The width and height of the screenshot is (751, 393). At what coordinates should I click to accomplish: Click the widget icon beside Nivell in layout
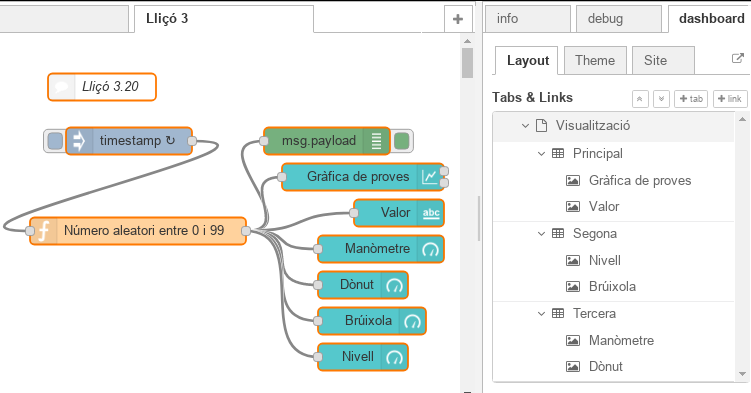click(x=573, y=260)
